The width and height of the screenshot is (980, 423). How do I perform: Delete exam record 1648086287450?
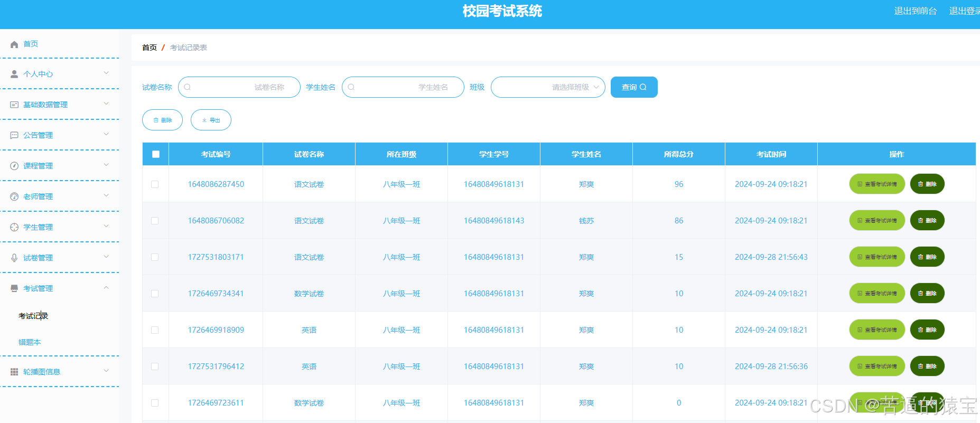pyautogui.click(x=927, y=184)
